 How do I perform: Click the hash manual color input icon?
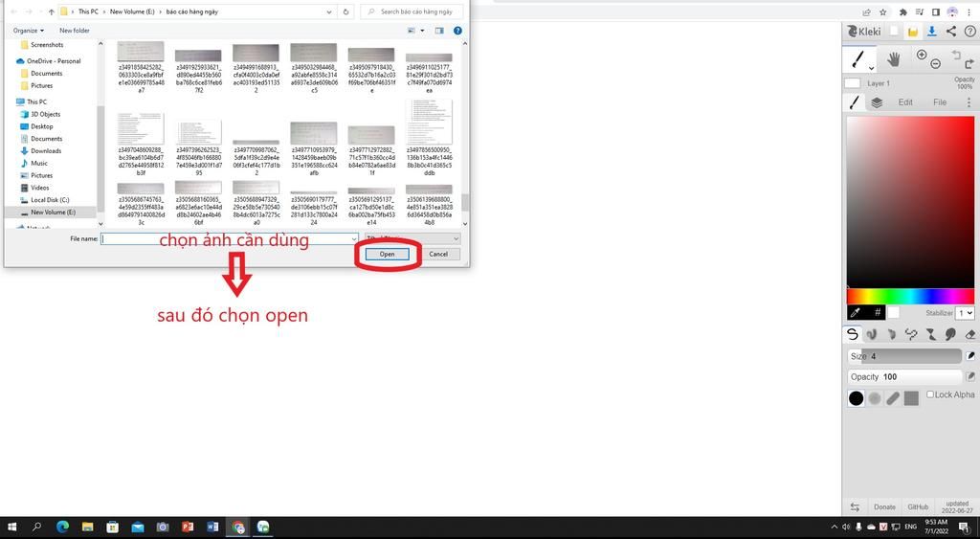click(877, 312)
